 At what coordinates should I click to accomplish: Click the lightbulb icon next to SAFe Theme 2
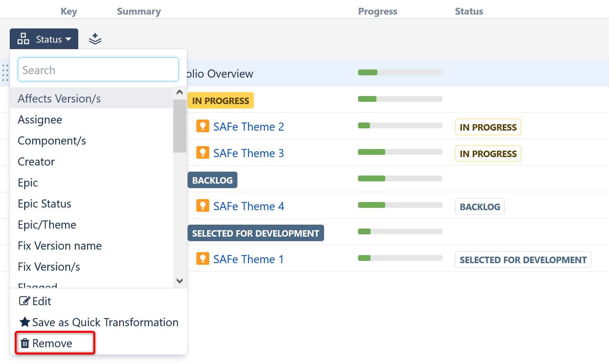(x=202, y=126)
